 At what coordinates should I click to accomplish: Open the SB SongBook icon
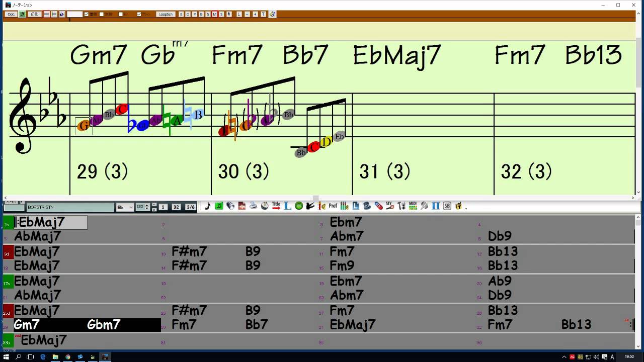click(447, 206)
